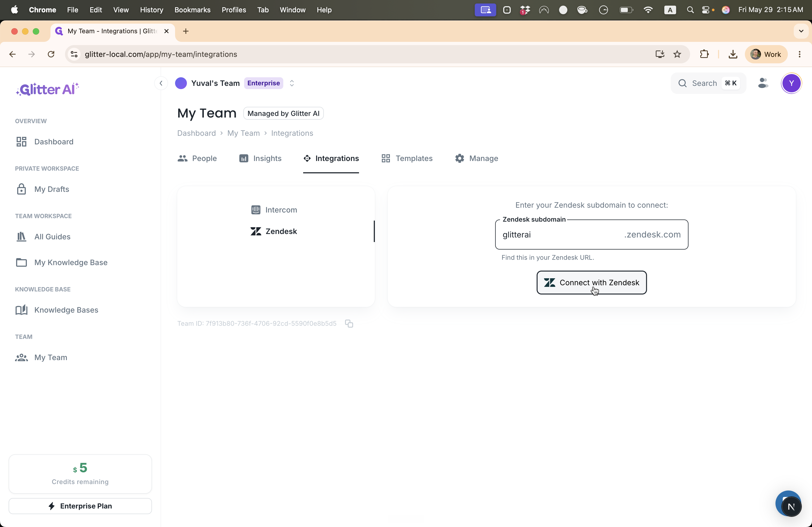Reload the page

51,54
